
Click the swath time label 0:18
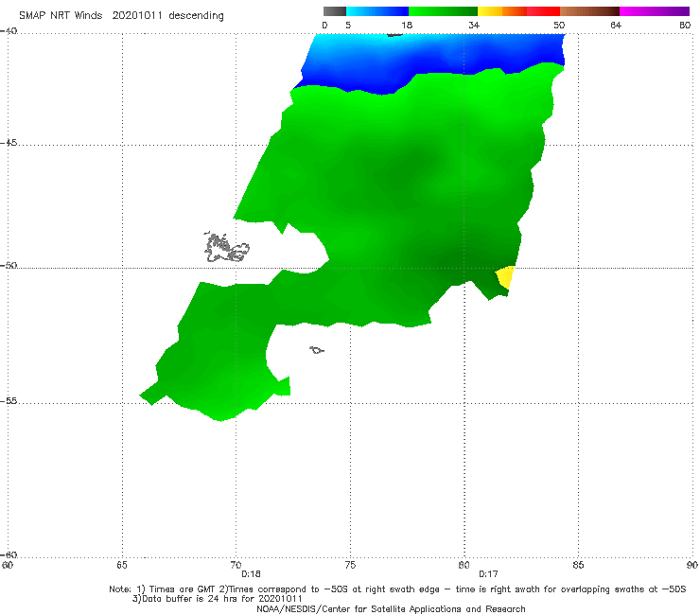[x=251, y=574]
